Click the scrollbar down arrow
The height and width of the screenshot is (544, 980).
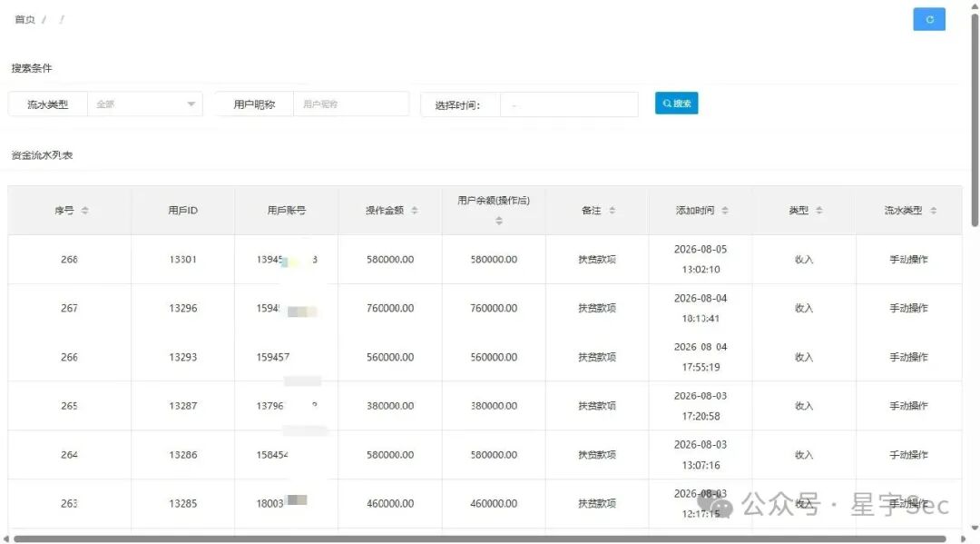(x=975, y=529)
